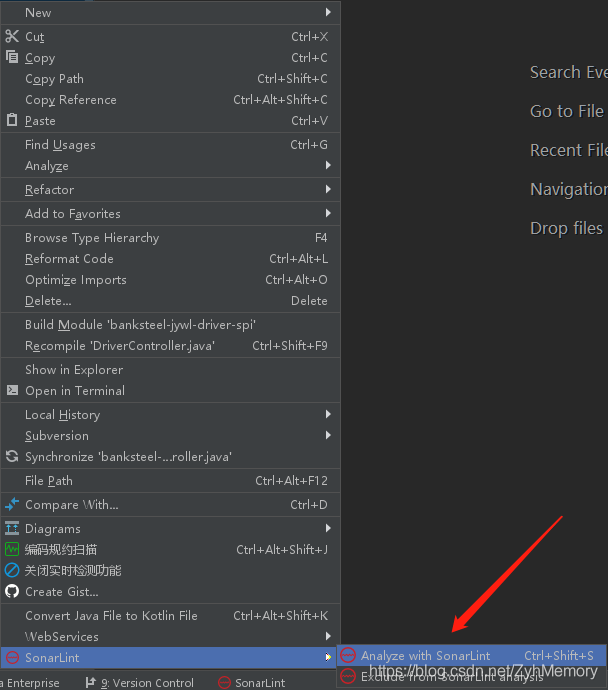608x690 pixels.
Task: Click the Recent File... hint text
Action: click(569, 150)
